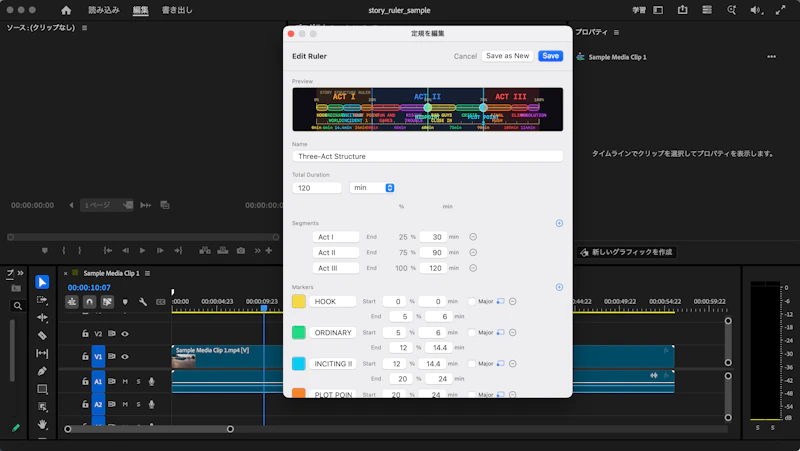Click the export frame camera icon

point(241,250)
